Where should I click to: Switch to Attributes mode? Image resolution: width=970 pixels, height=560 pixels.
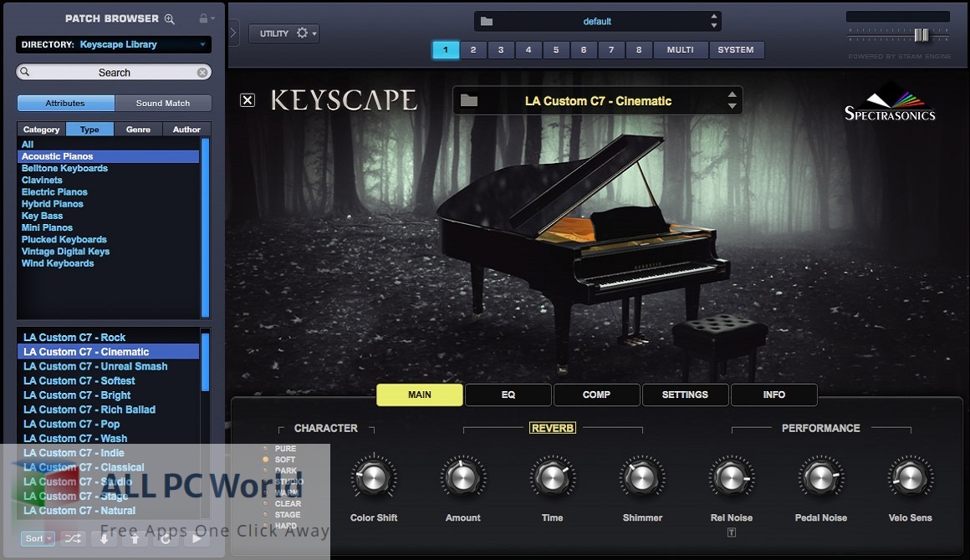pyautogui.click(x=65, y=103)
